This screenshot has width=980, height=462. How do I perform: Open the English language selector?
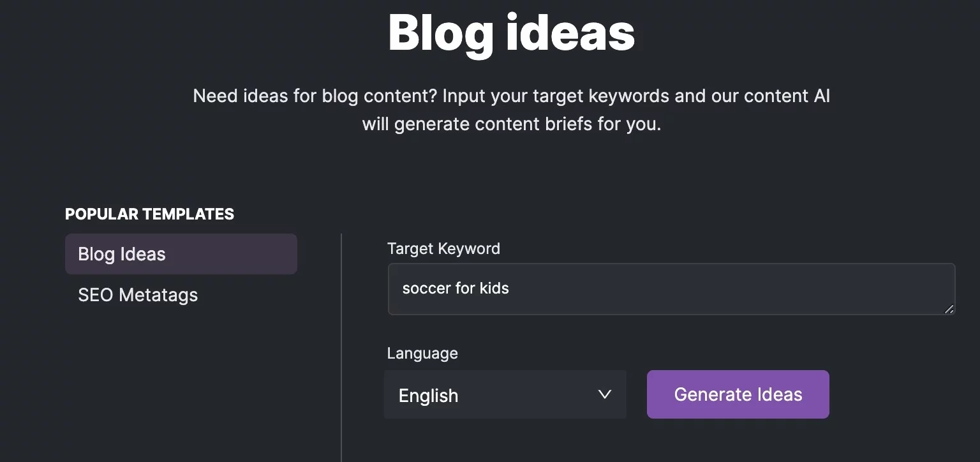505,394
